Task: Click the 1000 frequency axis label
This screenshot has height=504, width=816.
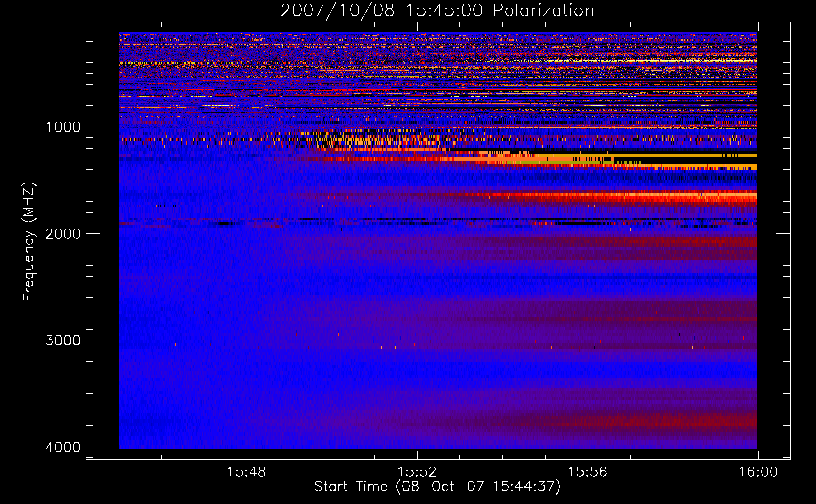Action: tap(63, 127)
